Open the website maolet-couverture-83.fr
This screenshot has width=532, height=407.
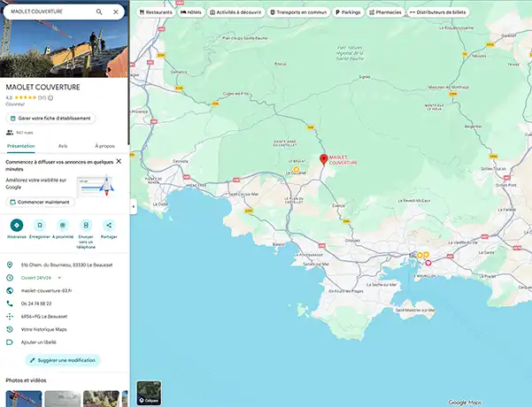point(47,291)
